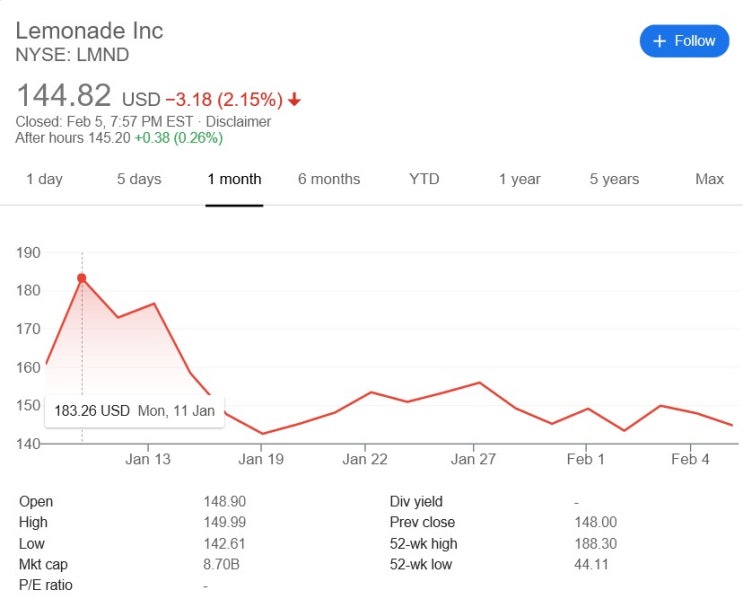Click the 144.82 current price value
The height and width of the screenshot is (599, 743).
(x=63, y=96)
